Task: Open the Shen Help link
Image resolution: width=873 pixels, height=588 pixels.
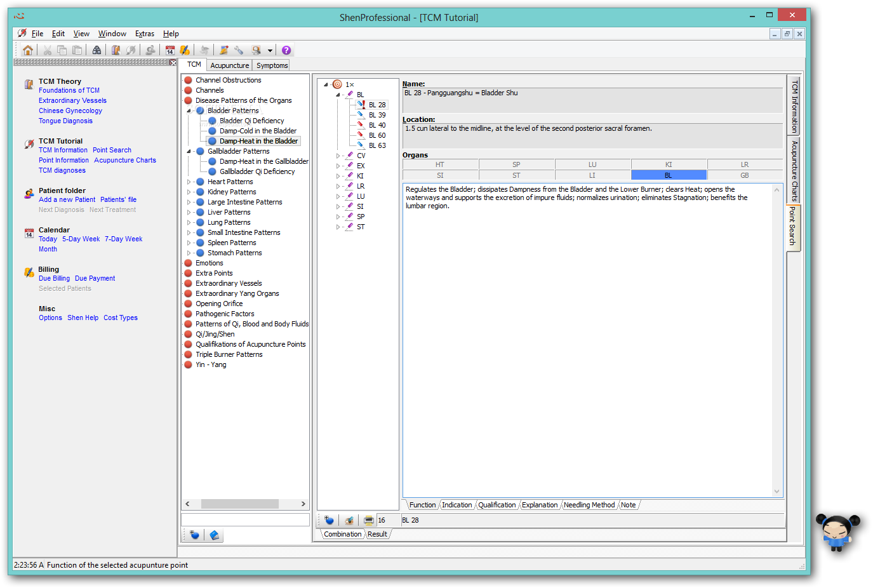Action: [83, 317]
